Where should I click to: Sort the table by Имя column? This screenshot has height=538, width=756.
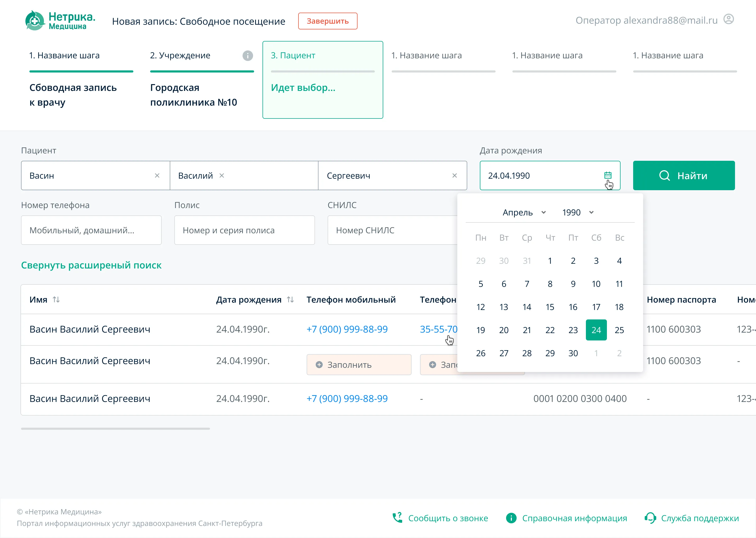point(56,299)
